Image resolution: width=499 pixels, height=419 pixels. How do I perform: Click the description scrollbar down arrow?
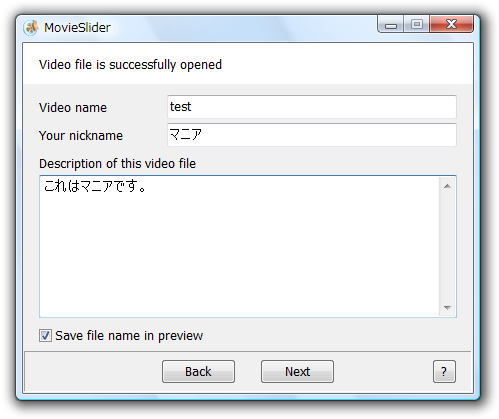447,307
